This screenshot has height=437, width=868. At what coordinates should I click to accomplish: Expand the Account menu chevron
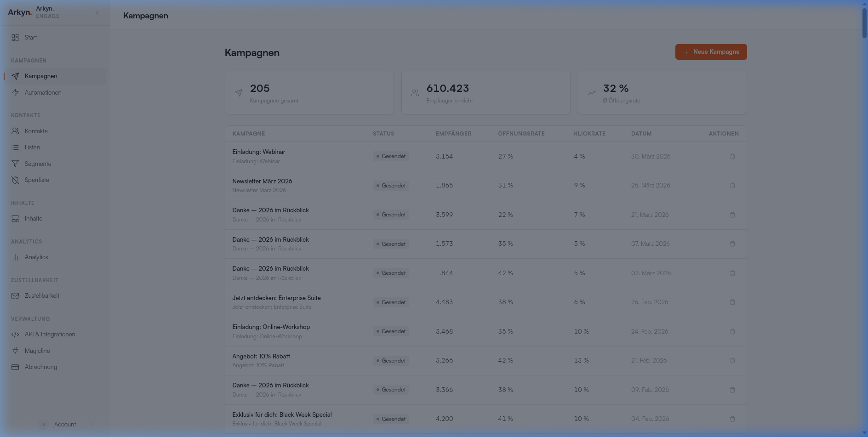(92, 425)
